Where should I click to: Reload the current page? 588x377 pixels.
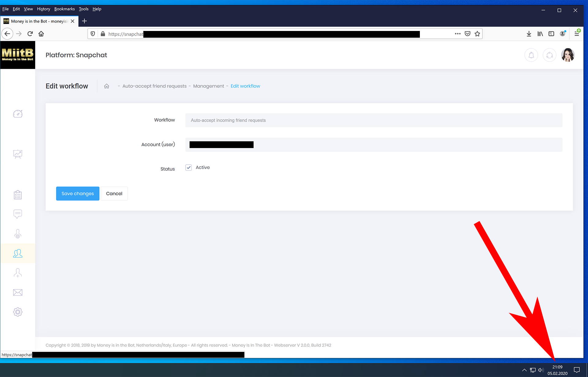pos(30,34)
